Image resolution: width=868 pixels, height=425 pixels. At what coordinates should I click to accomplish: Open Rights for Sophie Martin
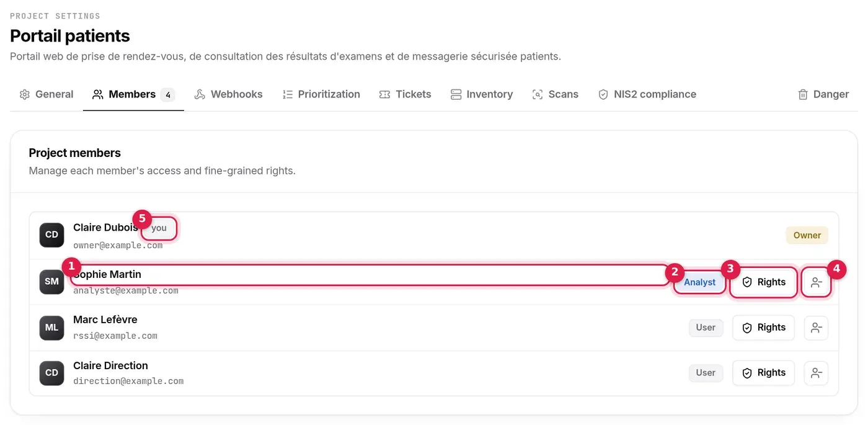point(763,282)
